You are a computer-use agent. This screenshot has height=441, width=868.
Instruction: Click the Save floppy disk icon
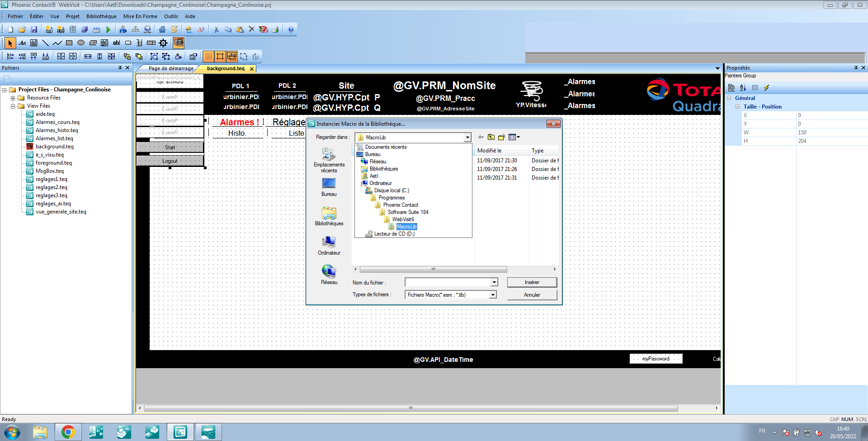[34, 29]
